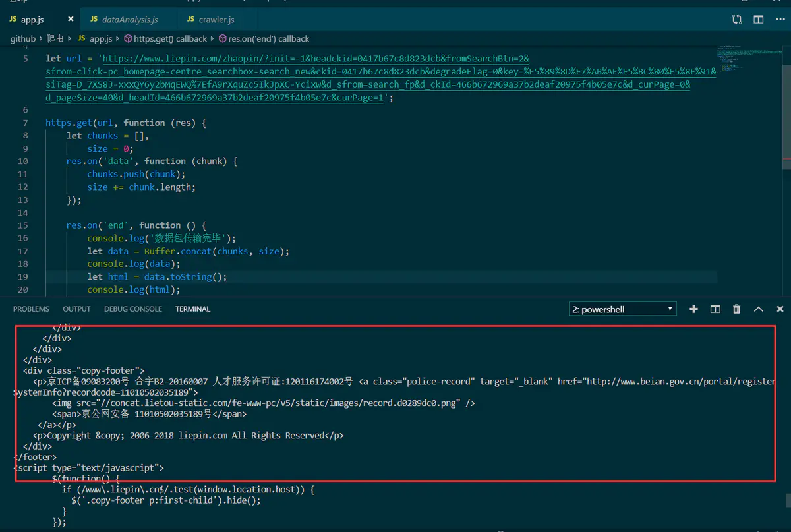Viewport: 791px width, 532px height.
Task: Click line number 7 in the gutter
Action: [26, 123]
